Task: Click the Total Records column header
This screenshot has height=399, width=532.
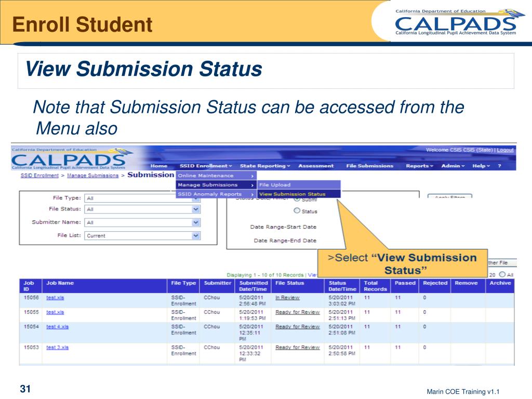Action: [375, 286]
